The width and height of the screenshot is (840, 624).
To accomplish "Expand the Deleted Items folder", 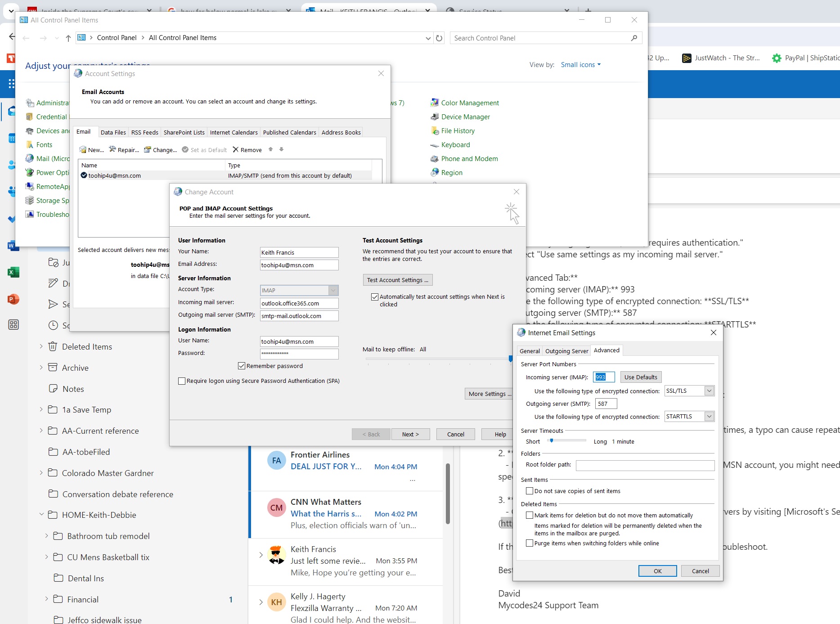I will pos(41,346).
